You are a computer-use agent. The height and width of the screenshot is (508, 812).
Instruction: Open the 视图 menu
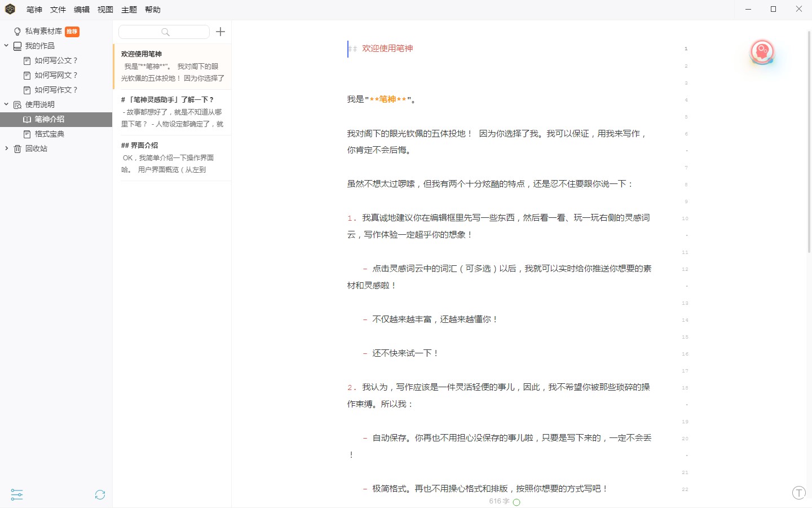click(x=105, y=10)
